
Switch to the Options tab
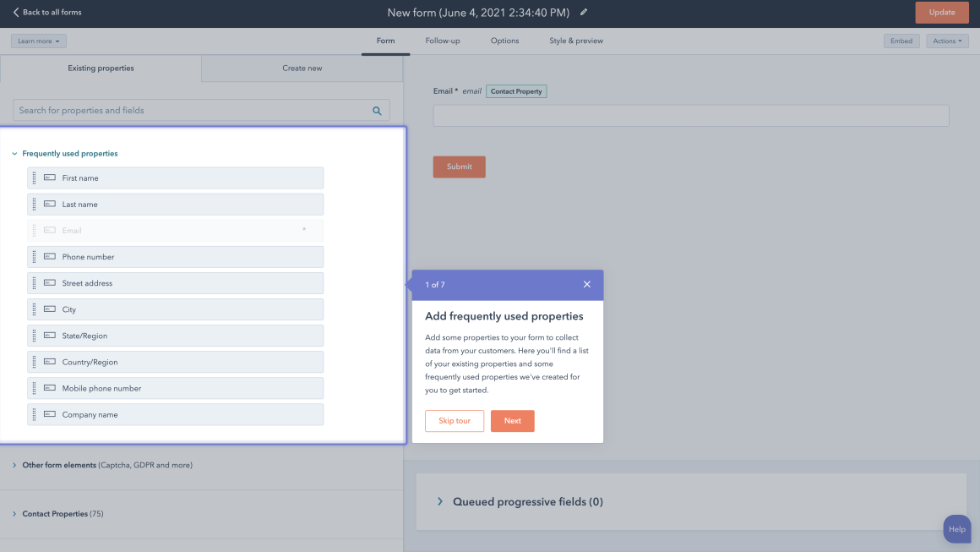(504, 40)
